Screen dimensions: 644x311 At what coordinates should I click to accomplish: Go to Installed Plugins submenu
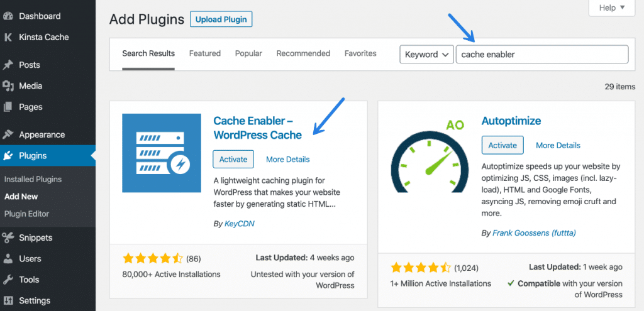(33, 179)
